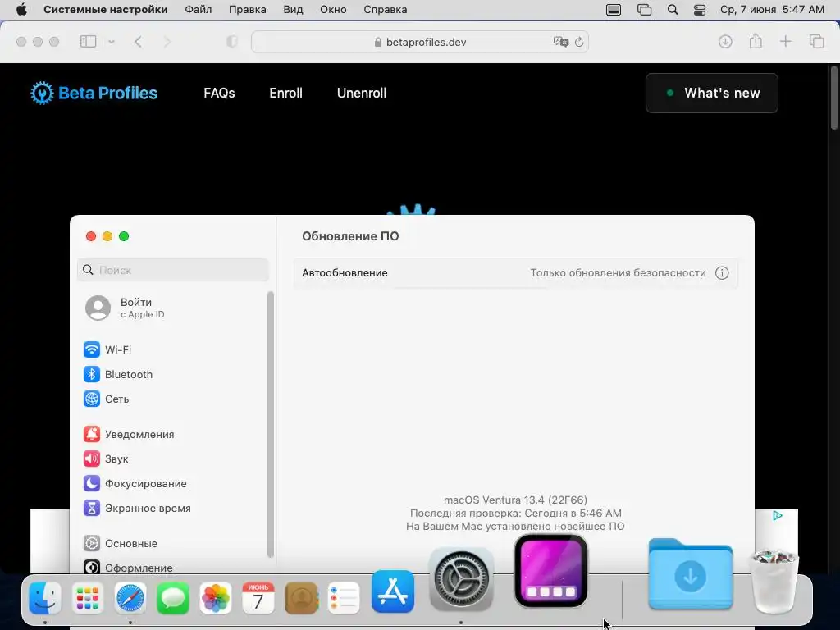This screenshot has height=630, width=840.
Task: Open Contacts from the Dock
Action: tap(301, 597)
